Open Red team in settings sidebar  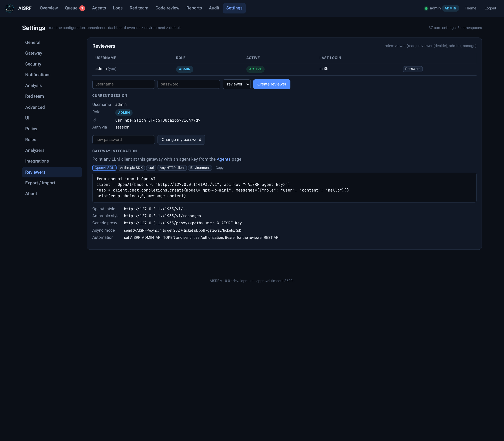pos(52,96)
